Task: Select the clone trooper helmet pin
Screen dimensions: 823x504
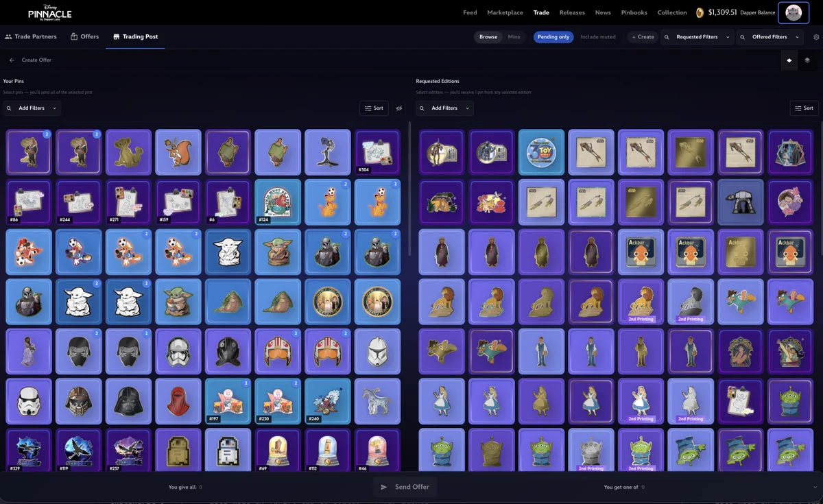Action: coord(377,351)
